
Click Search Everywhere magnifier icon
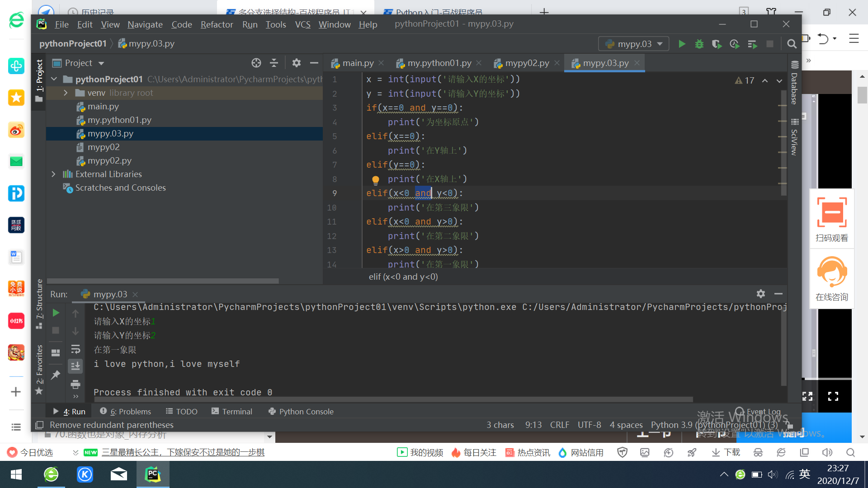792,44
